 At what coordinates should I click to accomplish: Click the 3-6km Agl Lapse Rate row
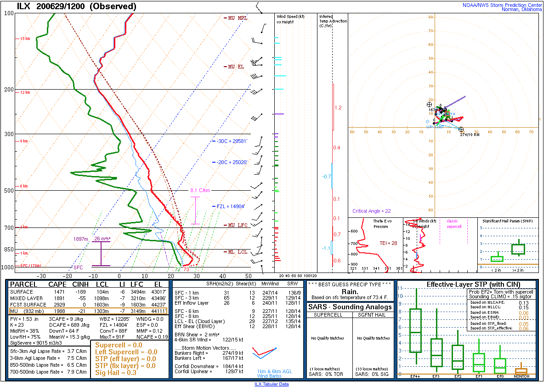tap(48, 358)
